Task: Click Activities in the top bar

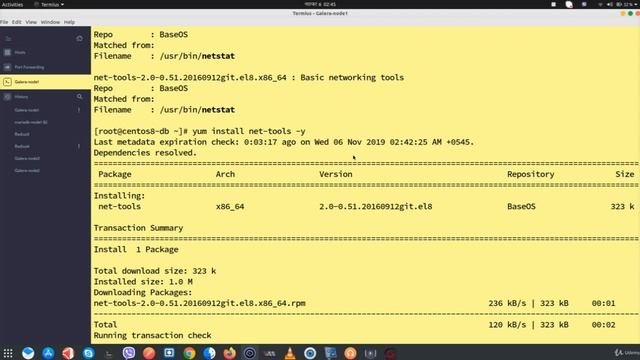Action: click(x=12, y=4)
